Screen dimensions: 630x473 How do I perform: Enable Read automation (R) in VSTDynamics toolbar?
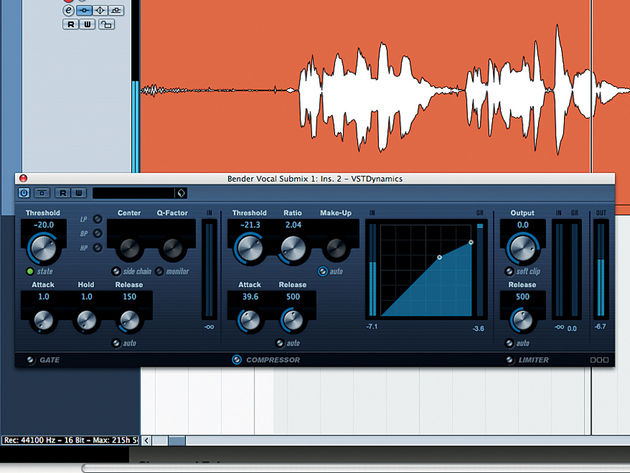[63, 193]
